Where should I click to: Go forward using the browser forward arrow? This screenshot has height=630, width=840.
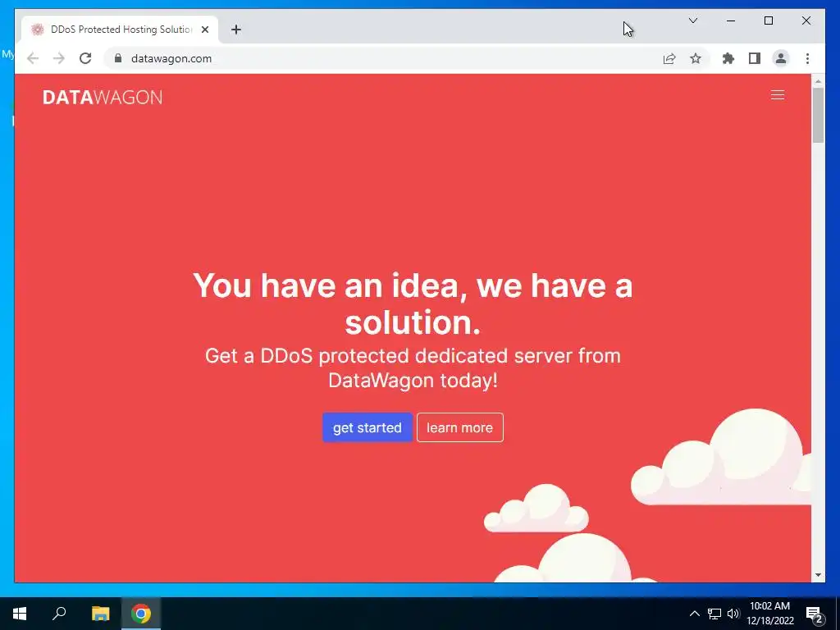click(x=59, y=58)
